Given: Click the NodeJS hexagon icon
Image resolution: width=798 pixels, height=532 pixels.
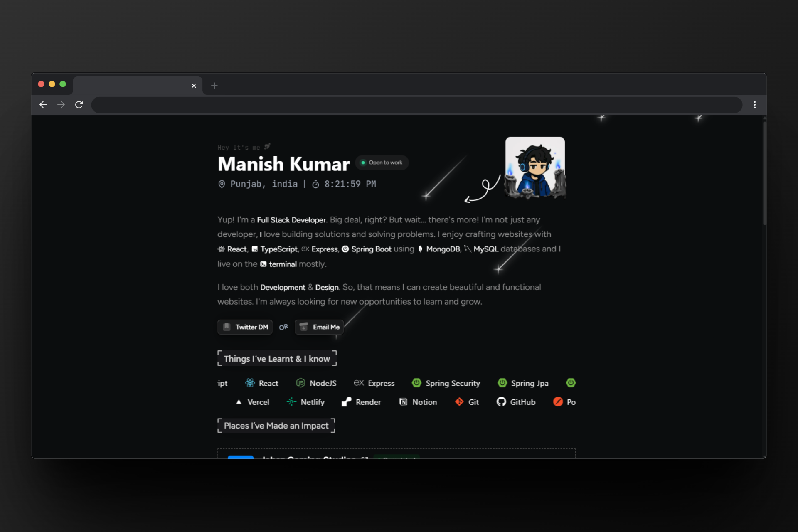Looking at the screenshot, I should (x=300, y=383).
